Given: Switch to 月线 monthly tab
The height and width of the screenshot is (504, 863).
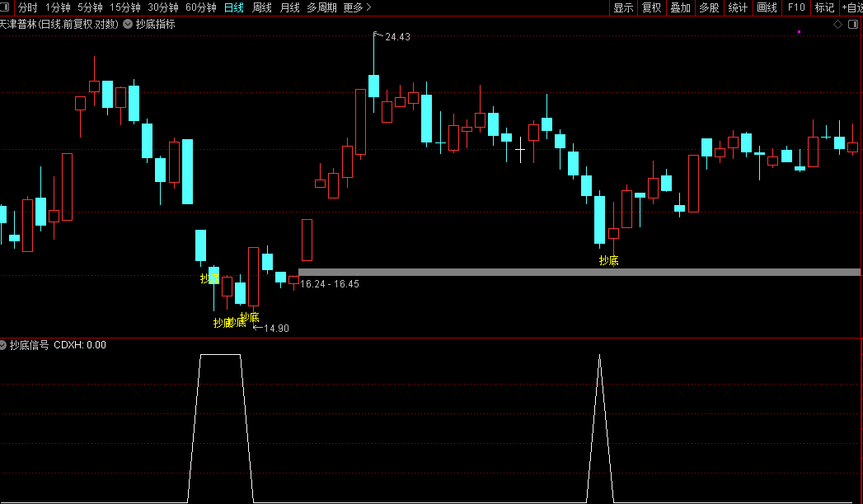Looking at the screenshot, I should tap(289, 7).
